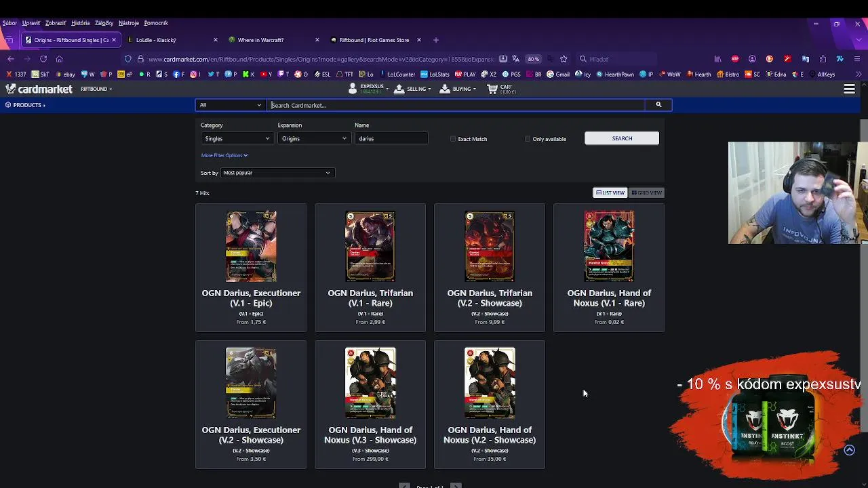
Task: Open the browser library icon
Action: click(x=717, y=59)
